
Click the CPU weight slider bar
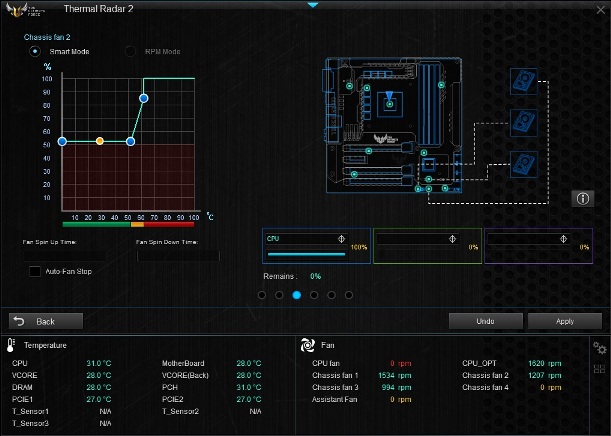[x=306, y=254]
